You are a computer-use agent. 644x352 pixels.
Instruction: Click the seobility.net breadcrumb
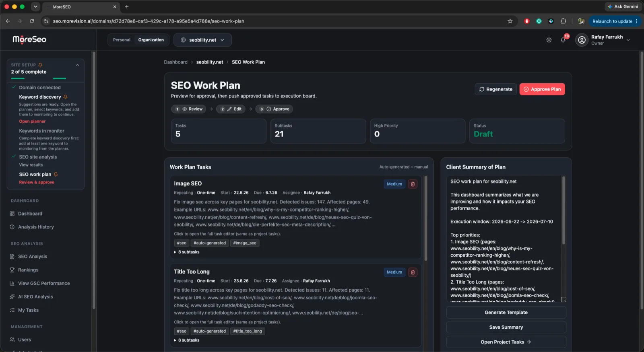click(x=210, y=62)
